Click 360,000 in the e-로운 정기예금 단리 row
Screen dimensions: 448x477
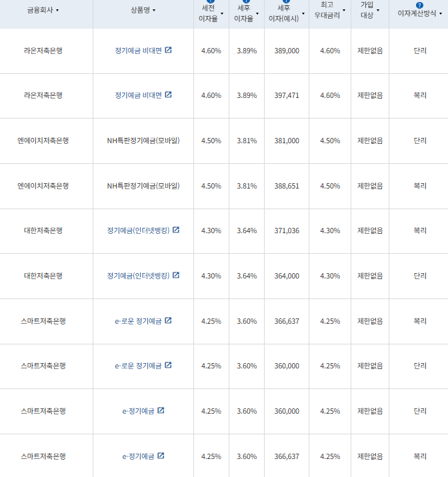pyautogui.click(x=287, y=366)
